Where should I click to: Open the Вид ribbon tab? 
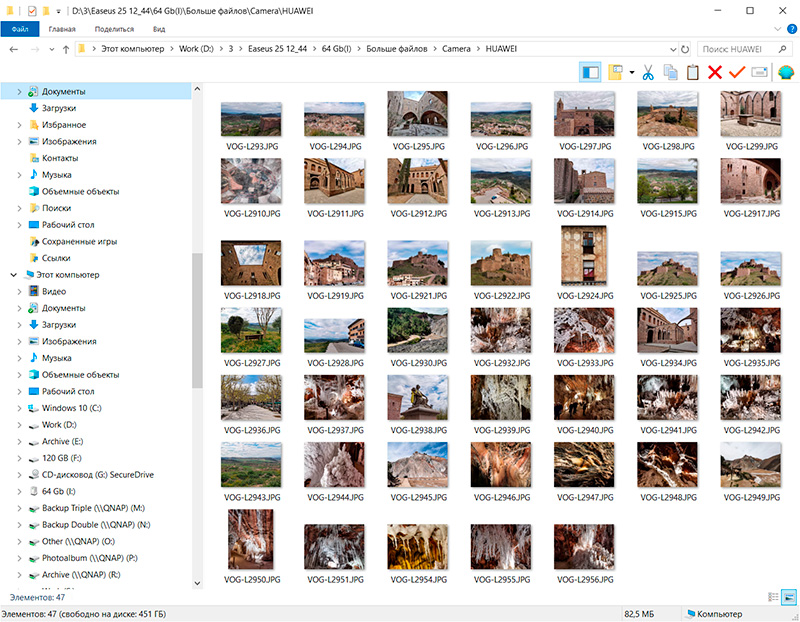click(158, 30)
